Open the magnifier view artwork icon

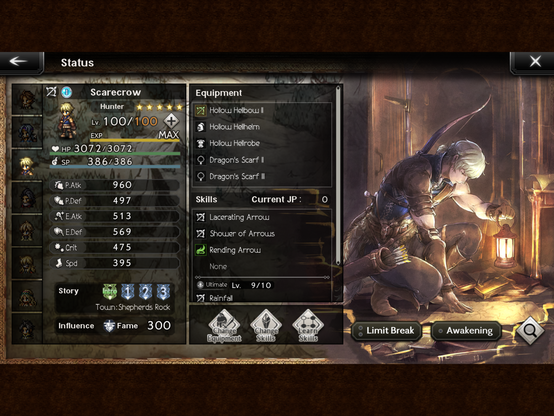530,330
